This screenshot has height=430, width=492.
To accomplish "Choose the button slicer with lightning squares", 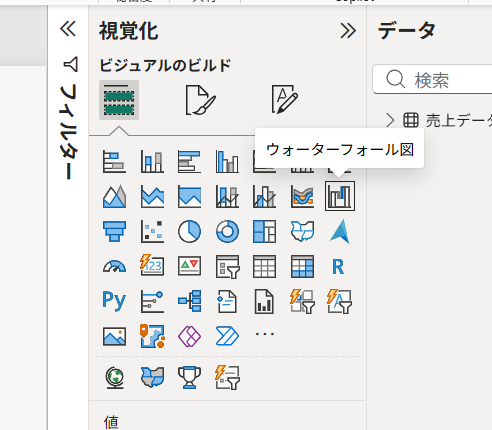I will pyautogui.click(x=302, y=301).
